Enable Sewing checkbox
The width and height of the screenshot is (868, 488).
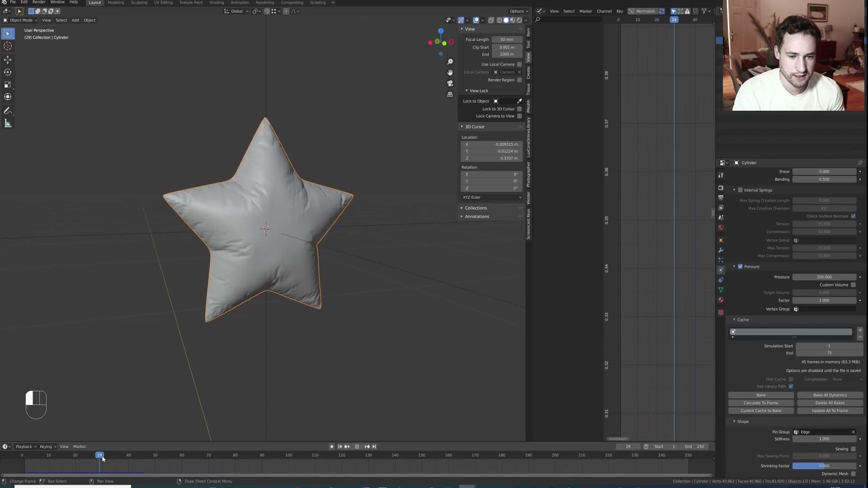(x=853, y=449)
